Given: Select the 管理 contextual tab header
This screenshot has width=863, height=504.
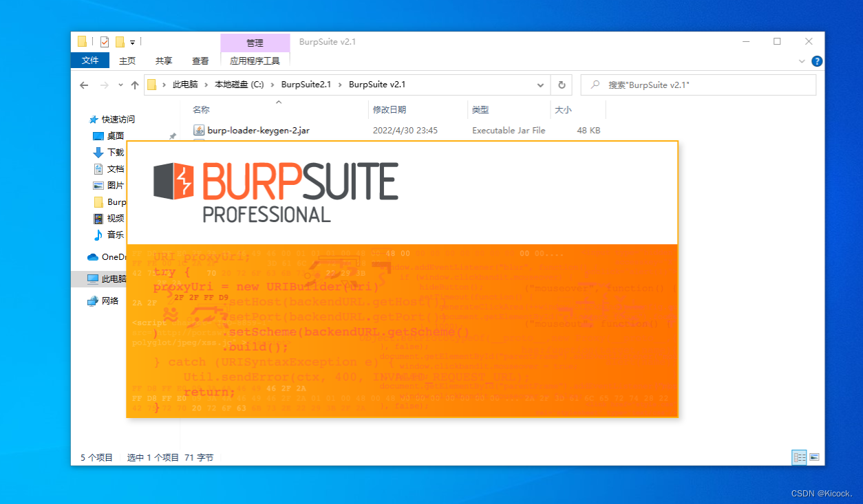Looking at the screenshot, I should (255, 43).
